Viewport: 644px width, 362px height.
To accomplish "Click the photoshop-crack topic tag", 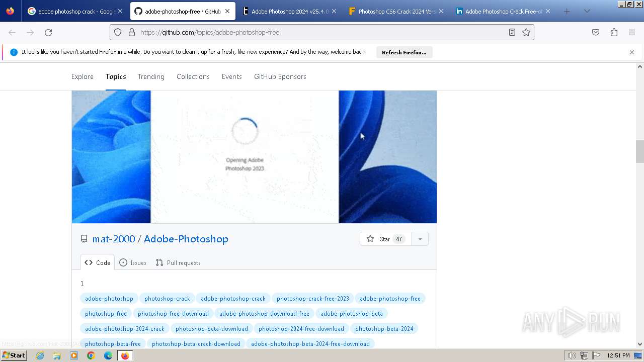I will tap(167, 299).
